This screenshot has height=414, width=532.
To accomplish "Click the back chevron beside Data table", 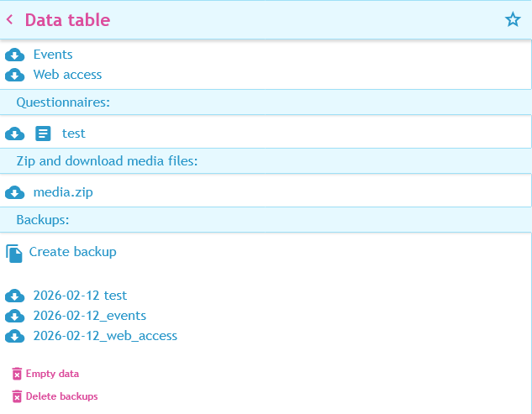I will (10, 19).
